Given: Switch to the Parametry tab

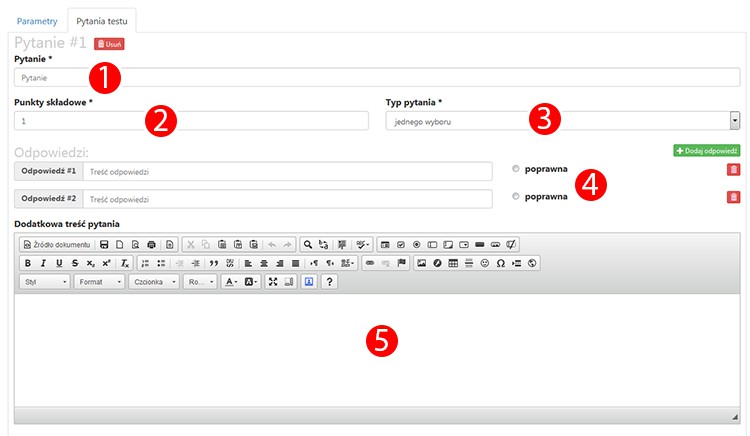Looking at the screenshot, I should [x=36, y=20].
